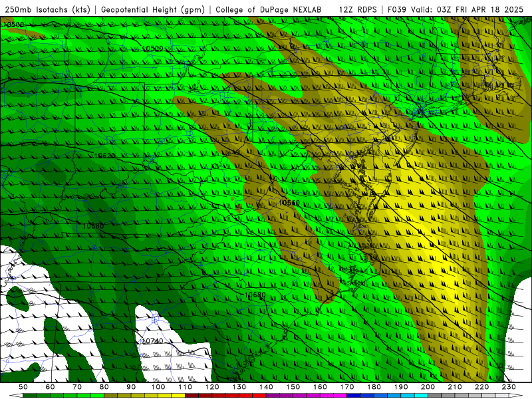Click the 50 knot scale label
Viewport: 532px width, 399px height.
pos(23,387)
